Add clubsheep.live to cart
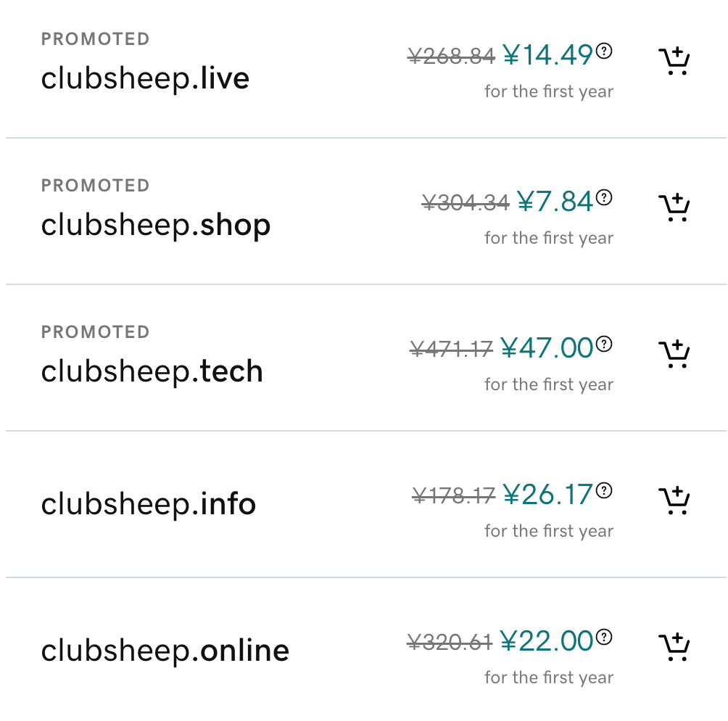The height and width of the screenshot is (721, 728). click(674, 61)
